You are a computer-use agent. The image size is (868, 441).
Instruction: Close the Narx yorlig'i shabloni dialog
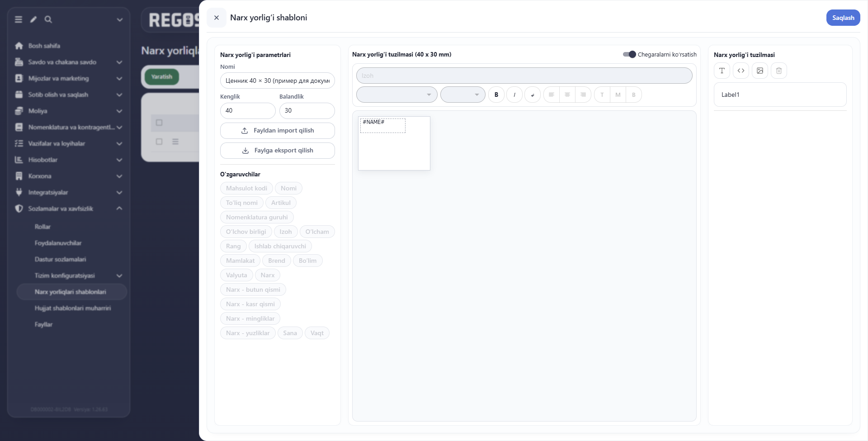pos(217,18)
